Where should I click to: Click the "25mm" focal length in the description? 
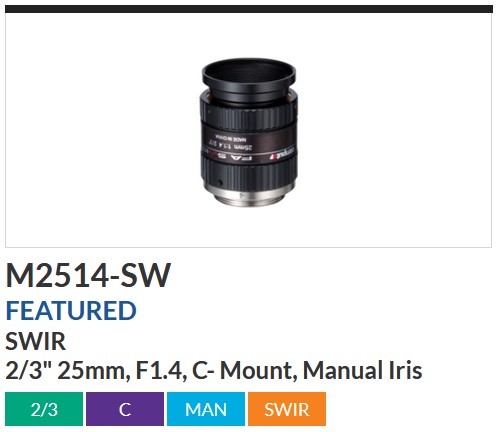pos(94,371)
